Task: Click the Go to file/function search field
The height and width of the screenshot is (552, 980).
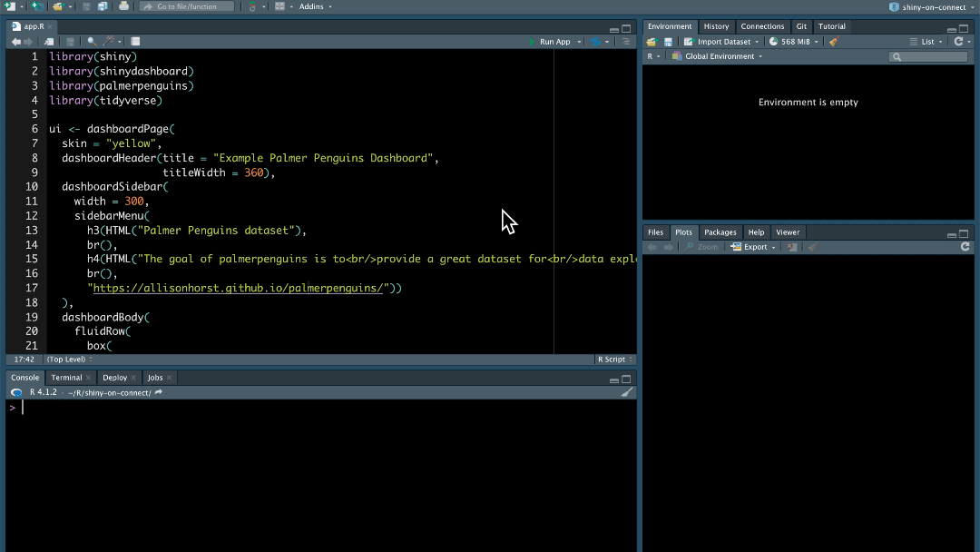Action: (x=188, y=6)
